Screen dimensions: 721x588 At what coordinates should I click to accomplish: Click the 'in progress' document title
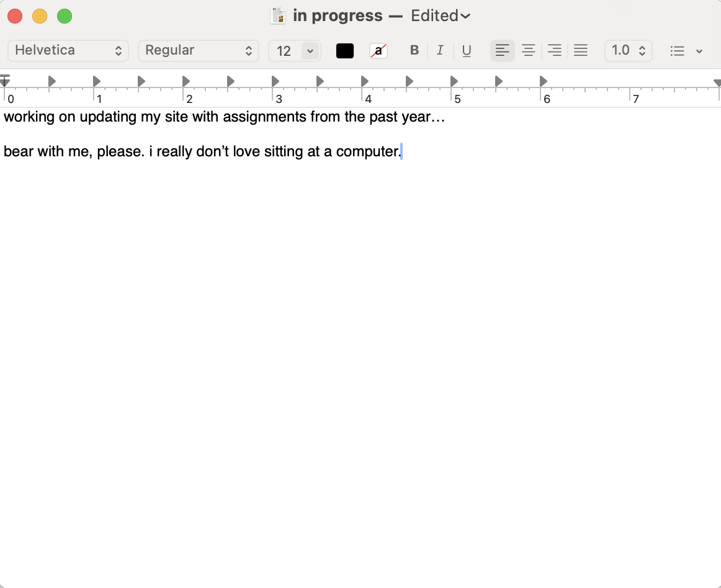338,16
